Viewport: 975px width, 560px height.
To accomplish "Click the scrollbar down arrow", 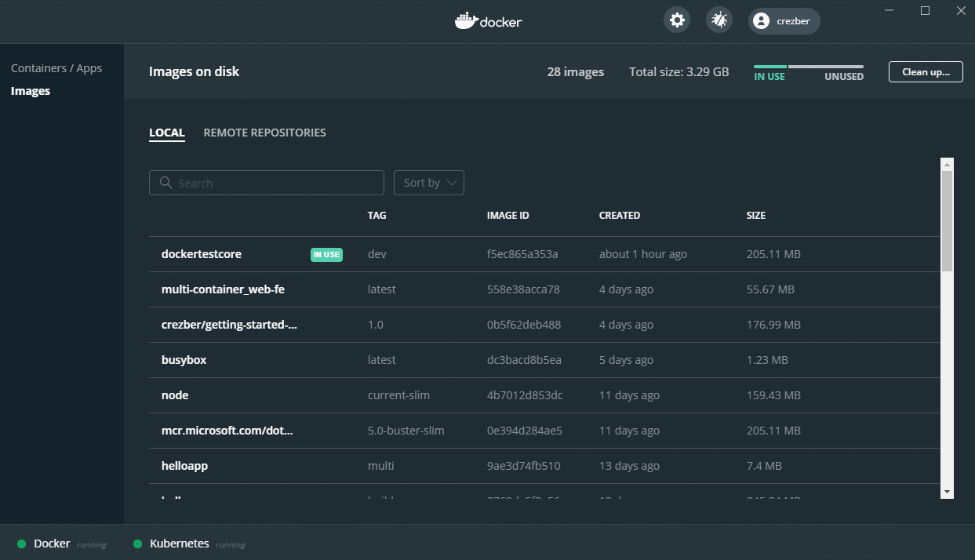I will click(x=947, y=491).
